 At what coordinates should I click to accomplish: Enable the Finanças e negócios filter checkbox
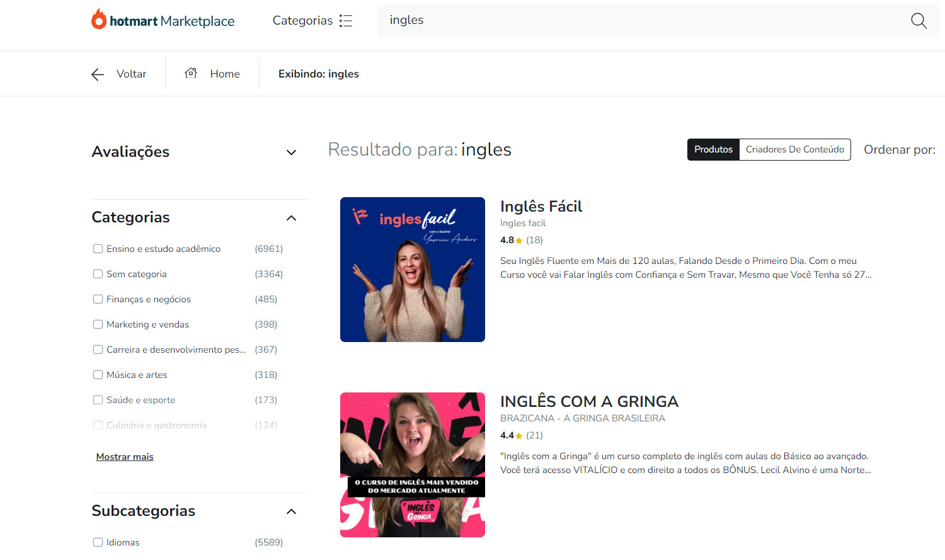(98, 299)
